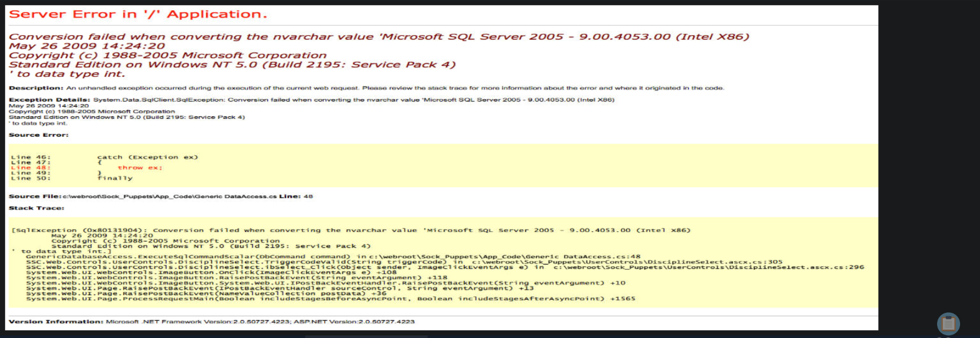Image resolution: width=980 pixels, height=338 pixels.
Task: Click the clipboard icon at bottom right
Action: click(x=948, y=324)
